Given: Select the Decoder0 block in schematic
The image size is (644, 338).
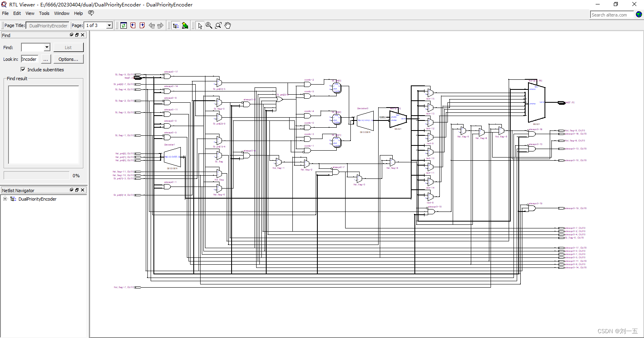Looking at the screenshot, I should [365, 120].
